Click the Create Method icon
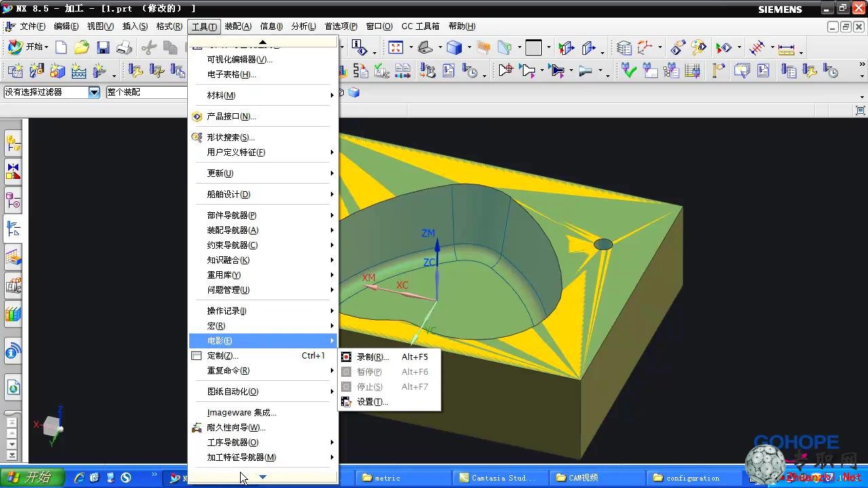The width and height of the screenshot is (868, 488). [x=79, y=70]
